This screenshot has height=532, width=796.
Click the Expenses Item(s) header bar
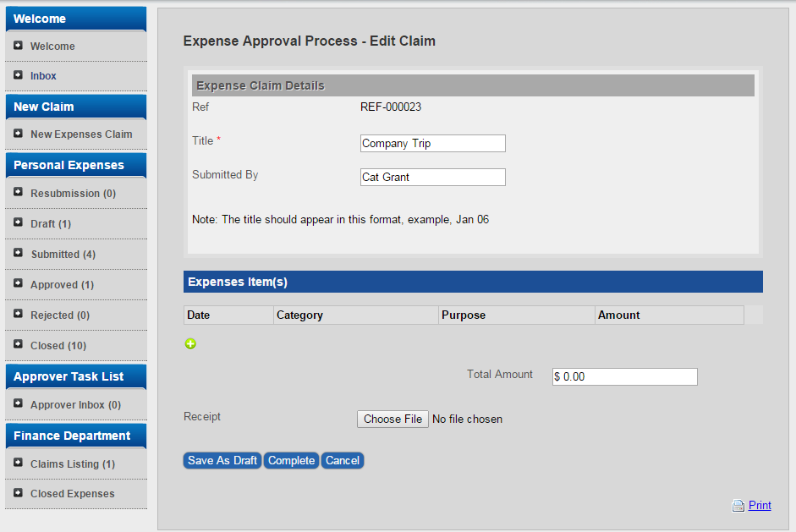pyautogui.click(x=473, y=282)
